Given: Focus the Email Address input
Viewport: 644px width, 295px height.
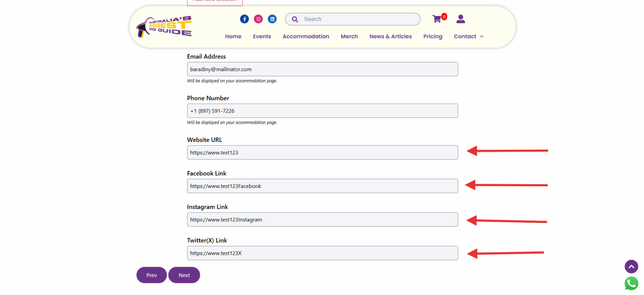Looking at the screenshot, I should point(322,69).
